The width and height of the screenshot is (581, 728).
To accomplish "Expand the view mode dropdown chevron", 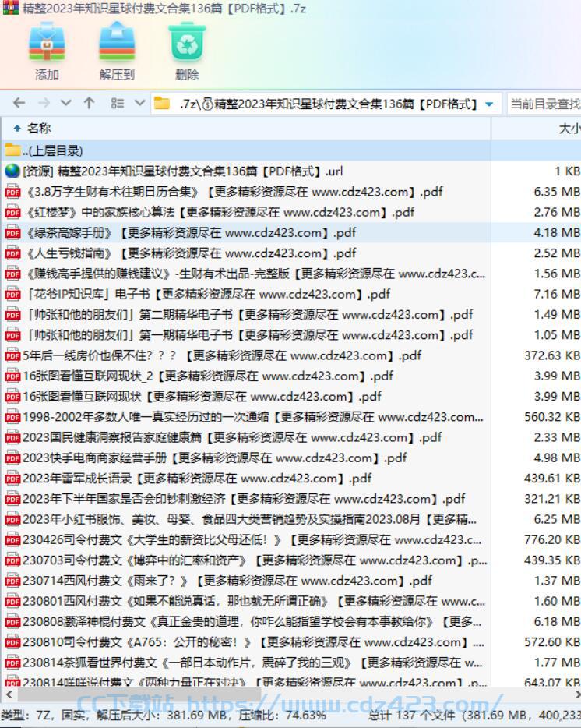I will point(139,103).
